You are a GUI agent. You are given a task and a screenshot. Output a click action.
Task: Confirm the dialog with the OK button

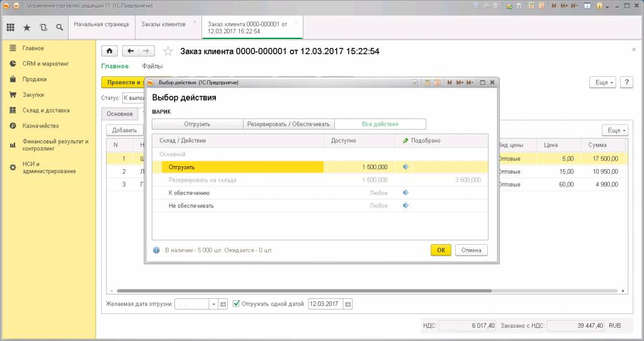tap(441, 250)
